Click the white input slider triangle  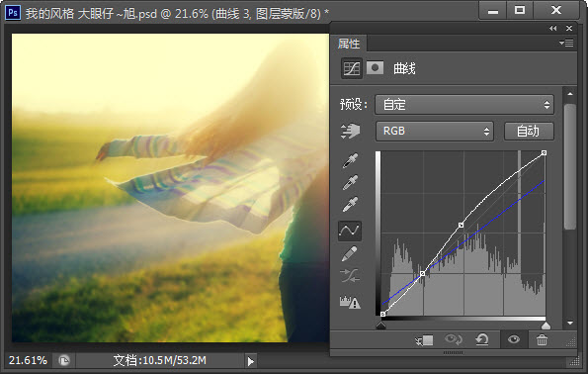546,326
